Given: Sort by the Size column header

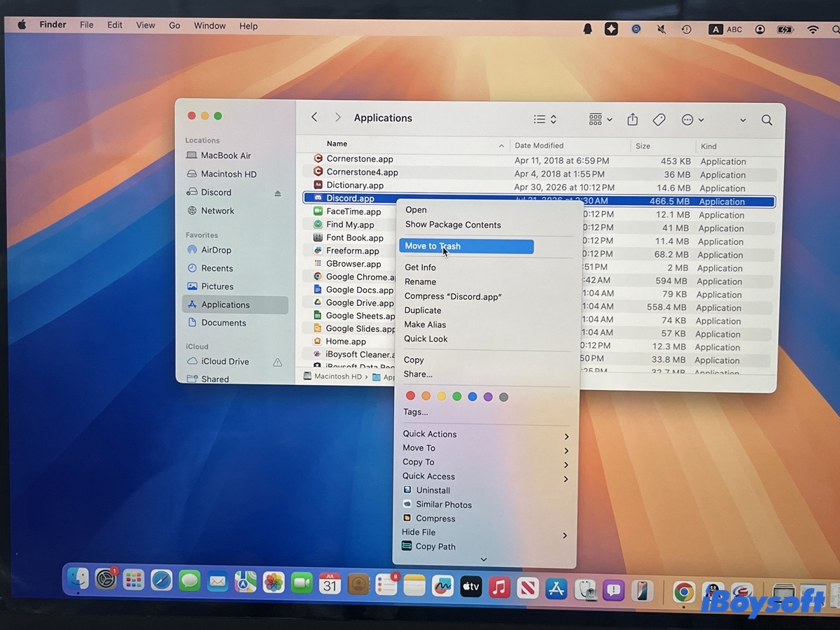Looking at the screenshot, I should click(x=643, y=146).
